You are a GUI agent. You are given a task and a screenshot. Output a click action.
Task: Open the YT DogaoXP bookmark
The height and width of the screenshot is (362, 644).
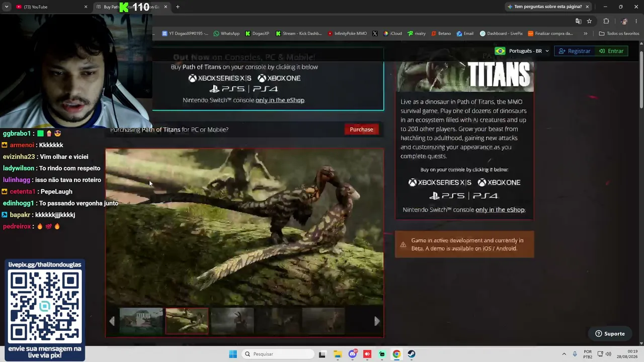185,34
